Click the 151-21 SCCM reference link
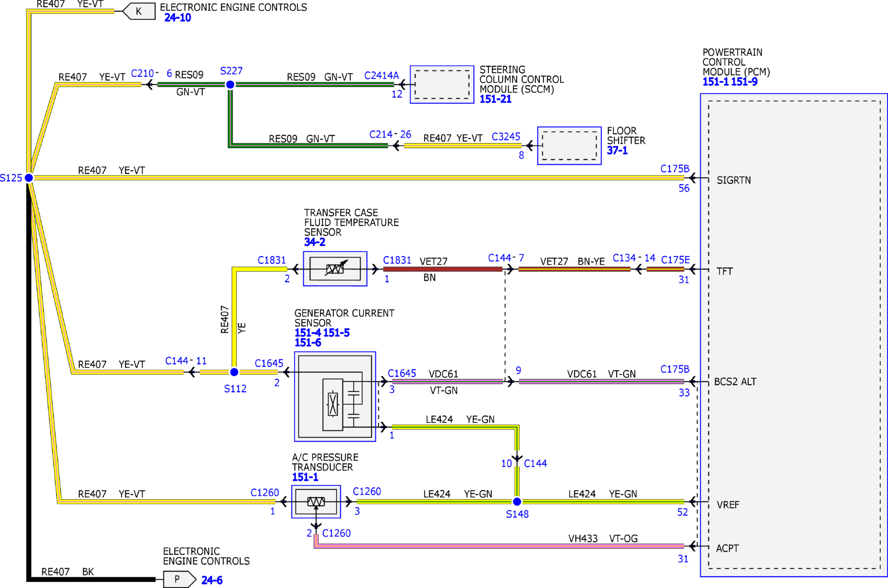This screenshot has width=888, height=588. [495, 99]
